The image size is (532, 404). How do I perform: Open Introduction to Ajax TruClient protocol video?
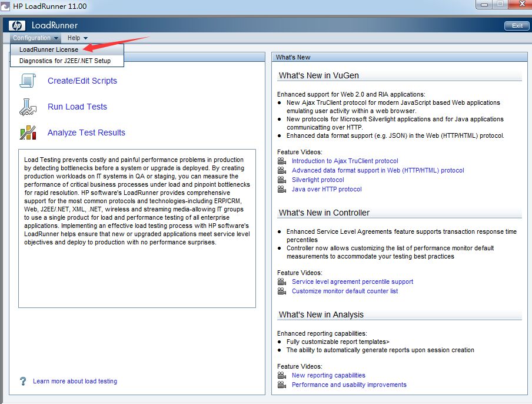[345, 161]
